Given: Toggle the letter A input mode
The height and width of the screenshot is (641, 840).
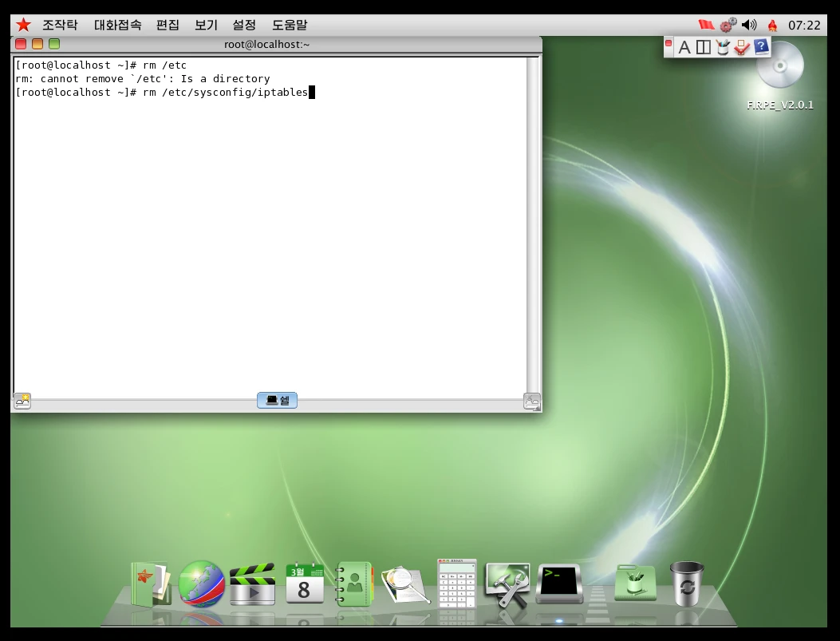Looking at the screenshot, I should pos(684,48).
